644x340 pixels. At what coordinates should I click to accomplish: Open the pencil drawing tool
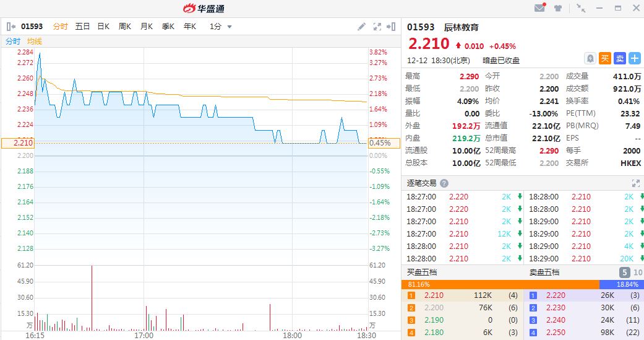(362, 27)
